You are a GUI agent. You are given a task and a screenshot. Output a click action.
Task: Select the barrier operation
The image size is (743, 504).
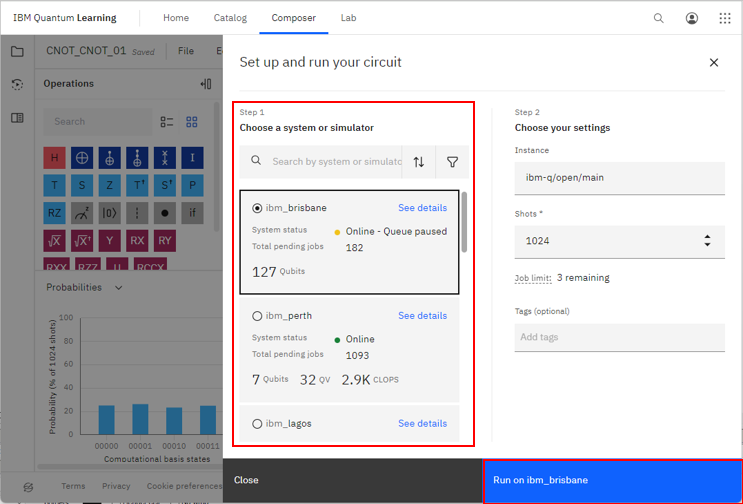[x=137, y=213]
